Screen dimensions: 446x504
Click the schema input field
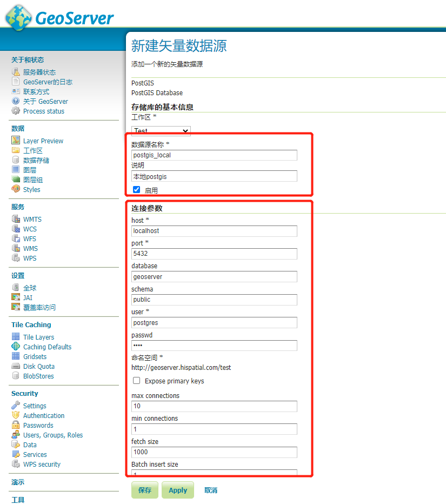214,300
